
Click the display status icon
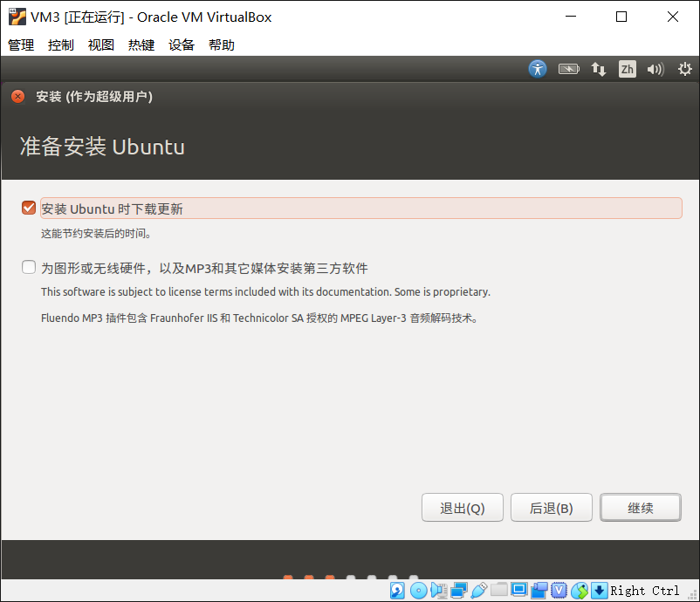click(519, 590)
